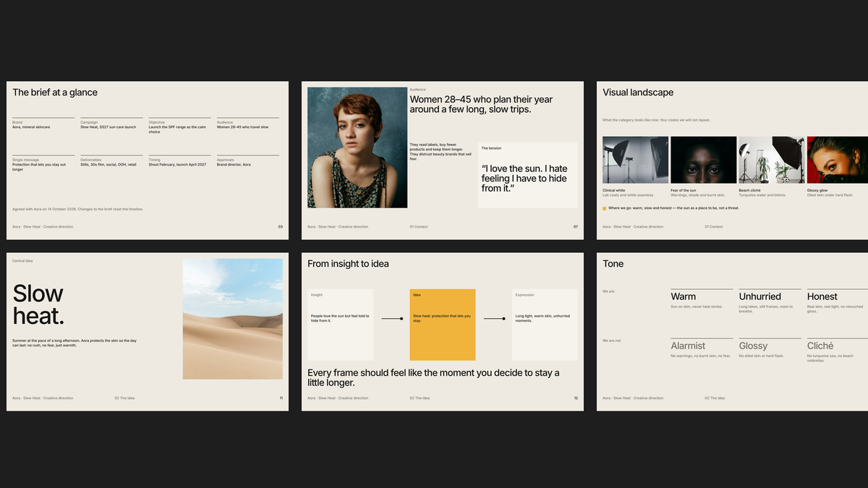
Task: Select the Clinical white studio photo
Action: (x=635, y=160)
